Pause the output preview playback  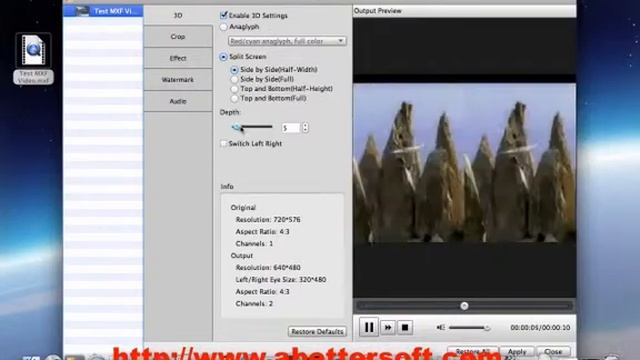pyautogui.click(x=369, y=327)
